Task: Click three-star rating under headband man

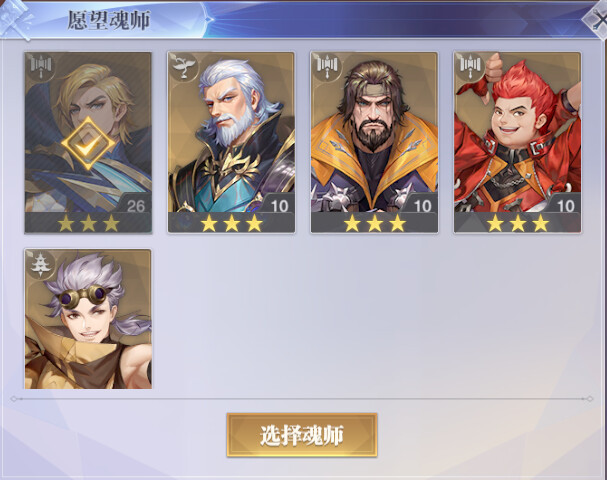Action: point(374,223)
